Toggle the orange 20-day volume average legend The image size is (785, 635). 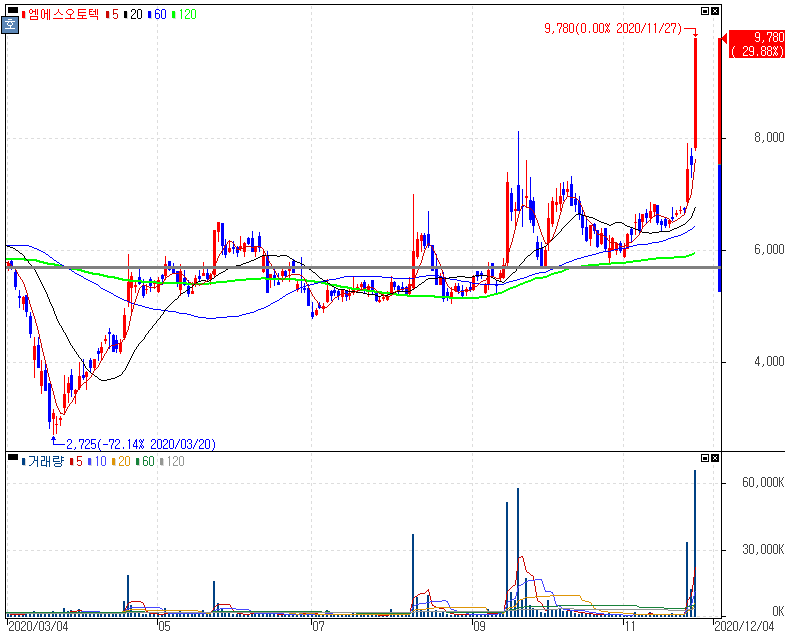(121, 461)
